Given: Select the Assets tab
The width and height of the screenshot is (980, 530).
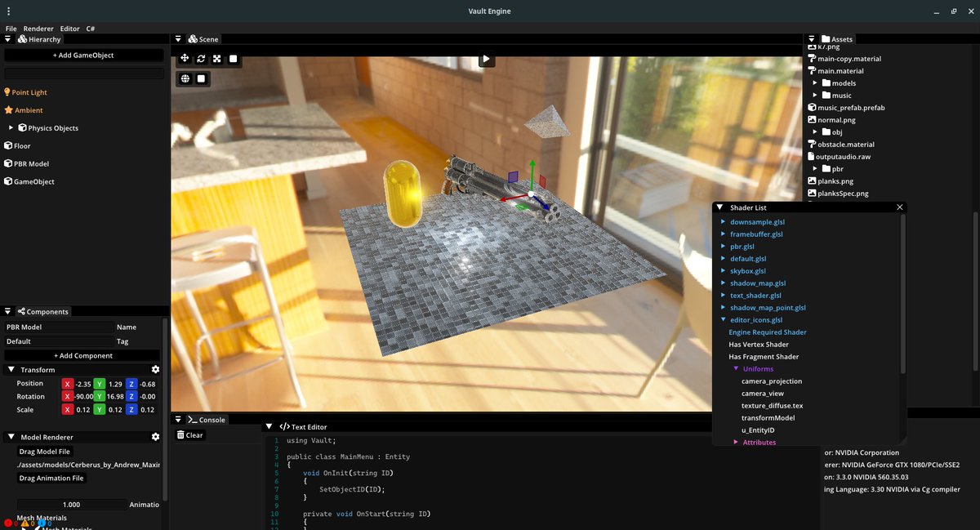Looking at the screenshot, I should pos(836,39).
